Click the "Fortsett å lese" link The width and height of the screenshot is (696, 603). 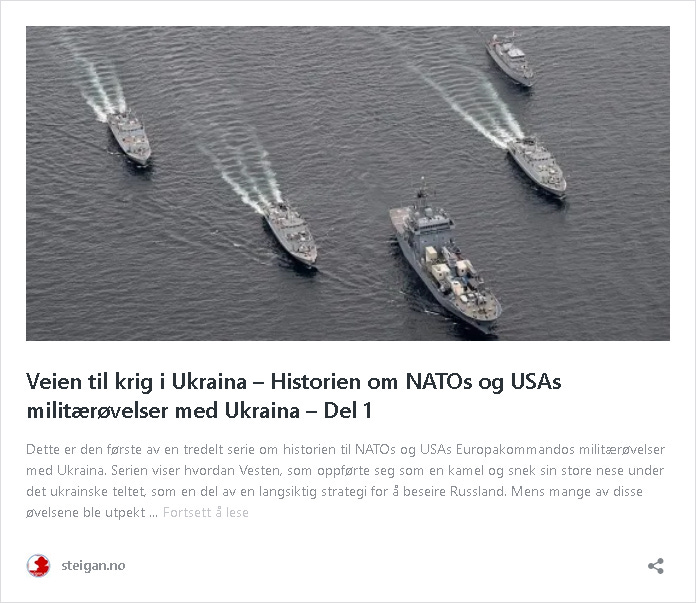click(206, 512)
